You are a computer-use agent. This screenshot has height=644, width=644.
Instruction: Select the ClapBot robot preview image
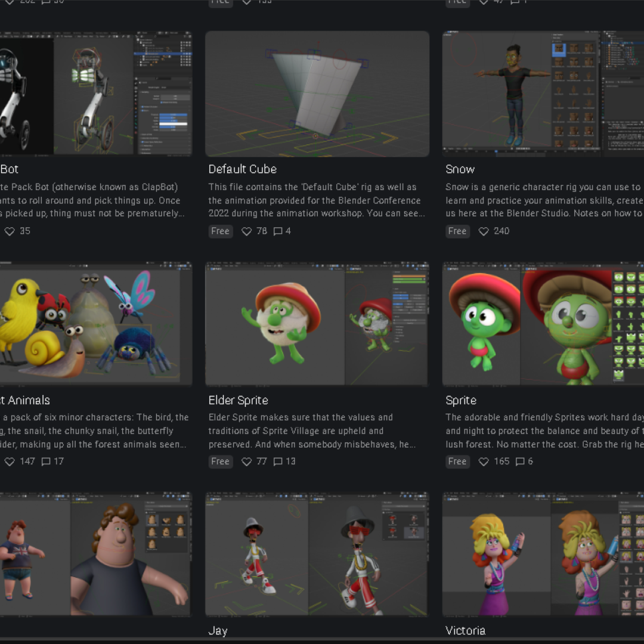coord(95,94)
